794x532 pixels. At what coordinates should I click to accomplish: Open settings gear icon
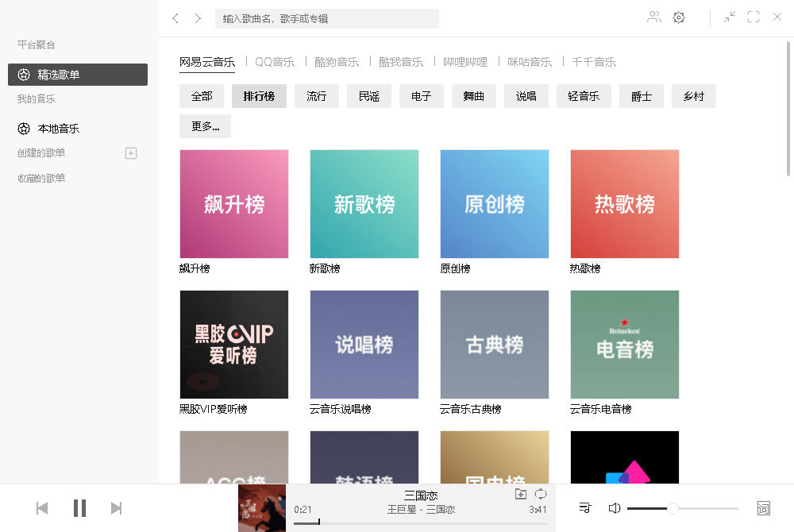coord(679,17)
